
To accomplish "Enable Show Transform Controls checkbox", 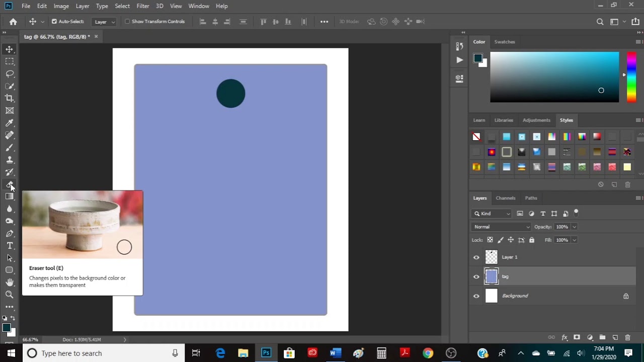I will (x=127, y=22).
